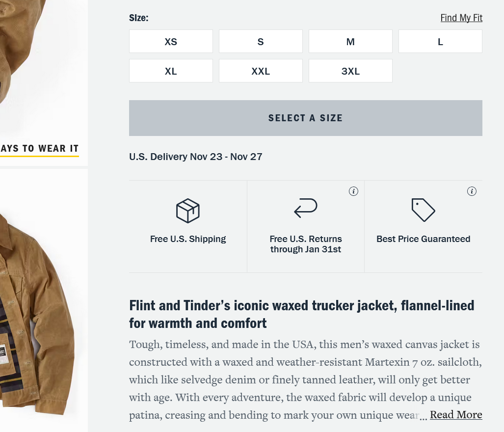Select size L
The image size is (504, 432).
440,42
